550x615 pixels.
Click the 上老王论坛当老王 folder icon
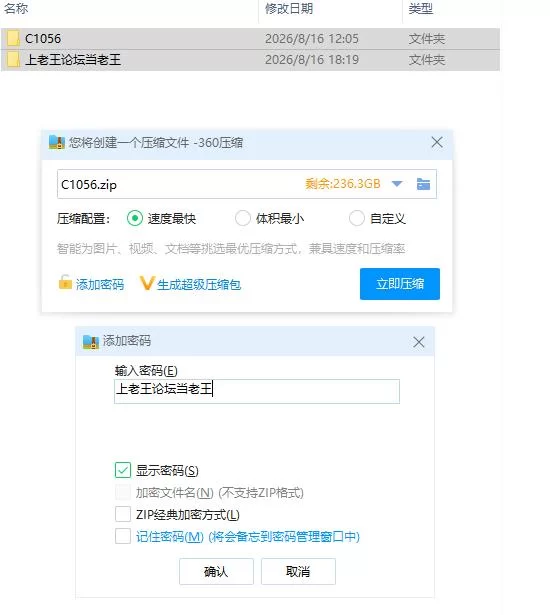[x=13, y=60]
